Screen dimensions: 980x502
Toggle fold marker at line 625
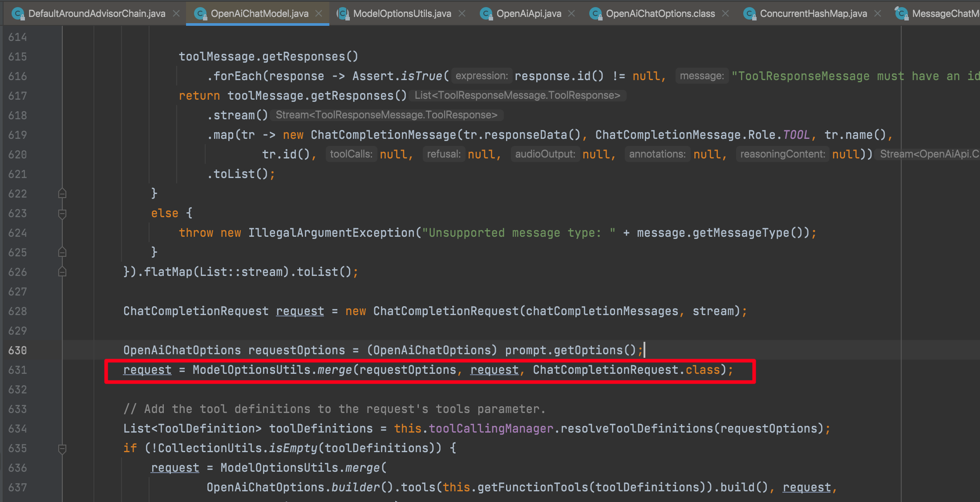click(x=62, y=252)
